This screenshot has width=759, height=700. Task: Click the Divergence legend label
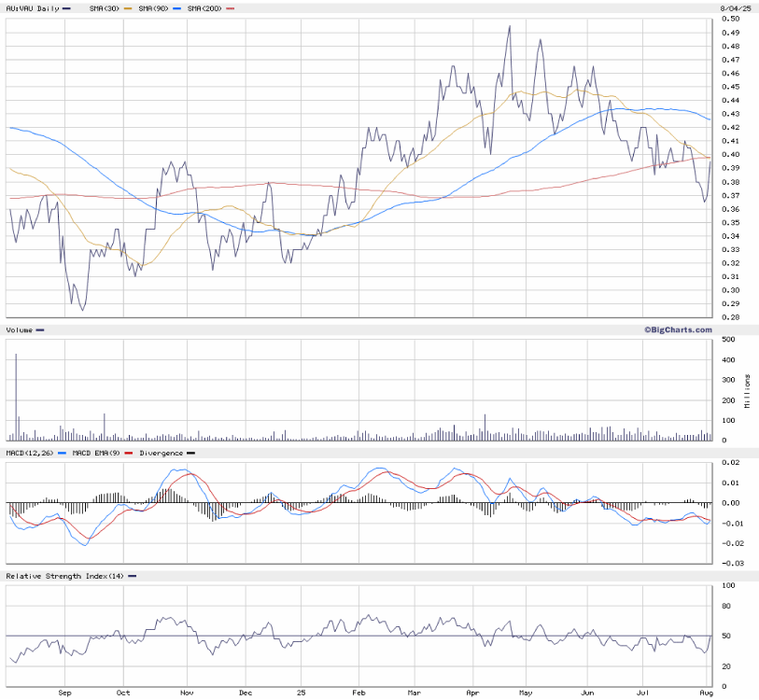pyautogui.click(x=161, y=454)
